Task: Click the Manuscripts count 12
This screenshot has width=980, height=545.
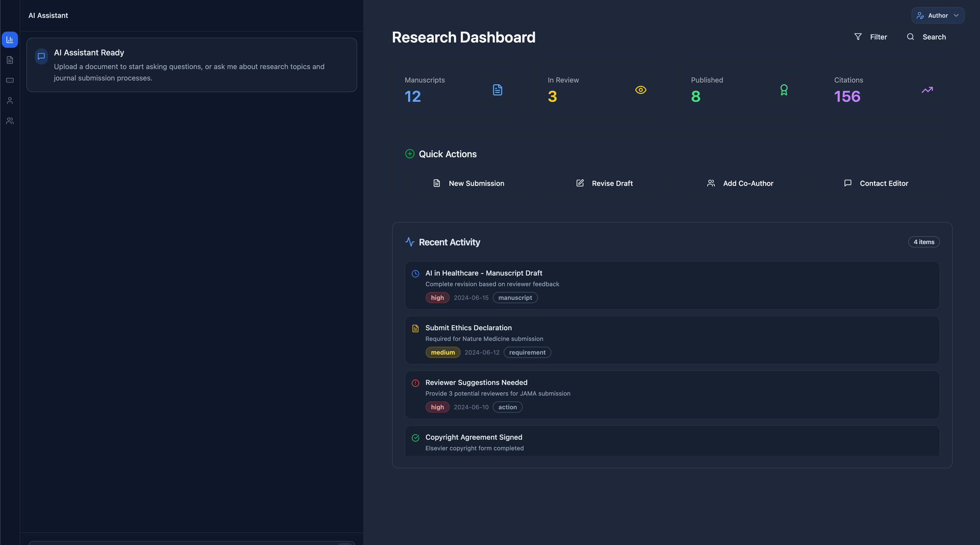Action: click(x=413, y=96)
